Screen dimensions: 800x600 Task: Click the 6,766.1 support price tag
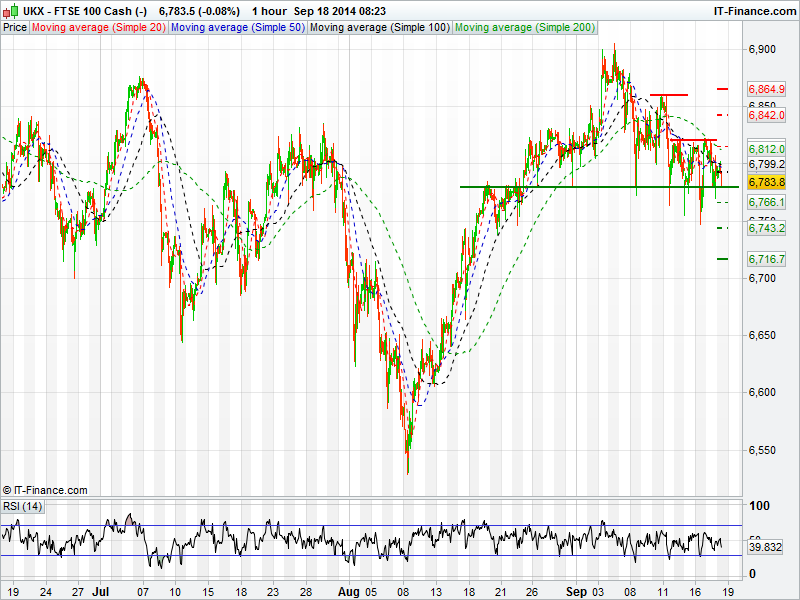tap(767, 202)
